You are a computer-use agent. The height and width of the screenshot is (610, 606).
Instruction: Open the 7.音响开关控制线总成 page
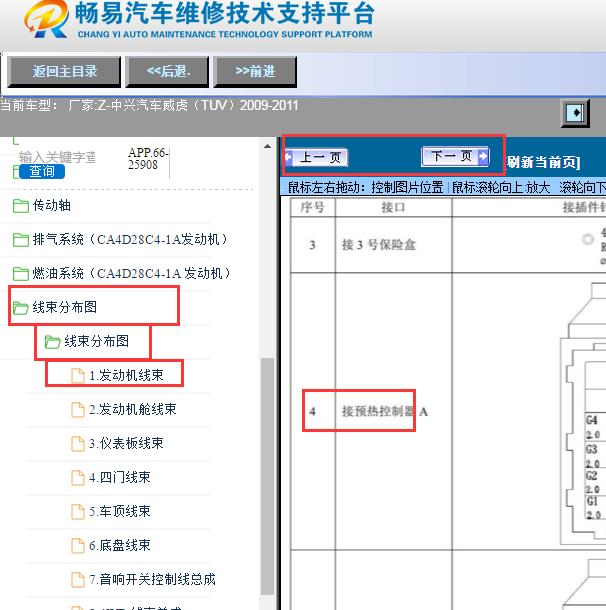(152, 579)
